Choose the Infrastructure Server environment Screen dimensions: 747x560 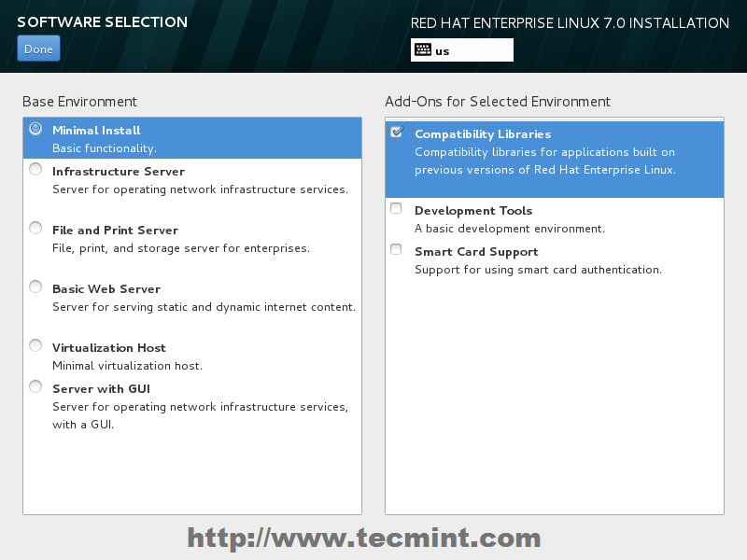[35, 168]
